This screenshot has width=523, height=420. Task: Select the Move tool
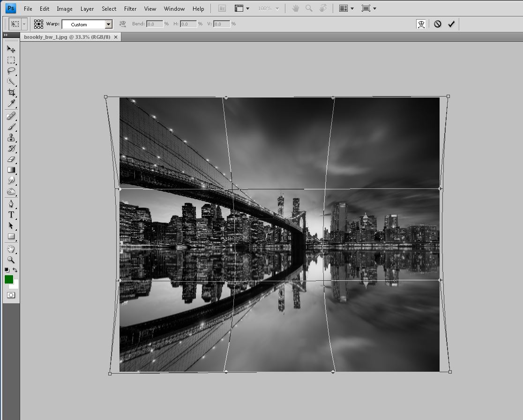coord(11,49)
